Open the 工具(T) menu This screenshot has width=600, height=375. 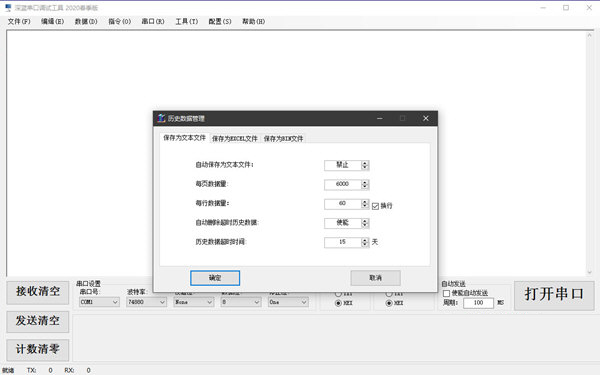[187, 21]
